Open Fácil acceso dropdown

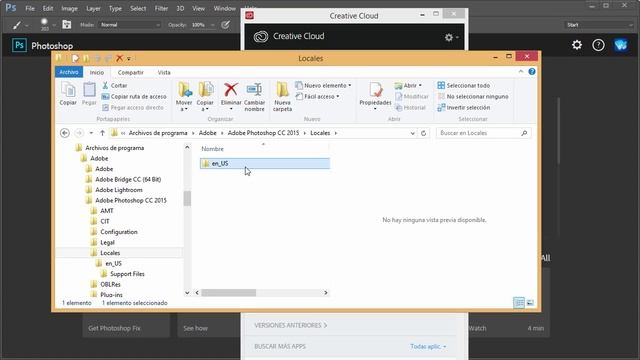click(x=317, y=96)
